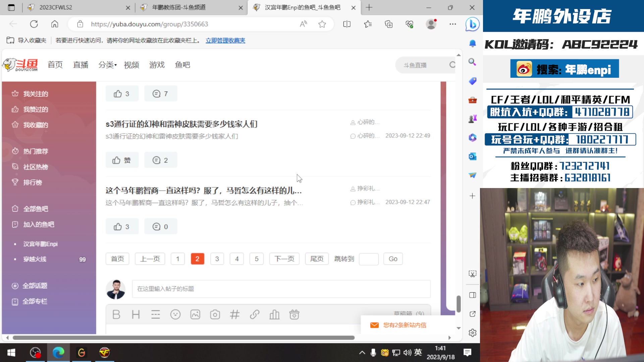
Task: Open a new browser tab
Action: click(x=369, y=7)
